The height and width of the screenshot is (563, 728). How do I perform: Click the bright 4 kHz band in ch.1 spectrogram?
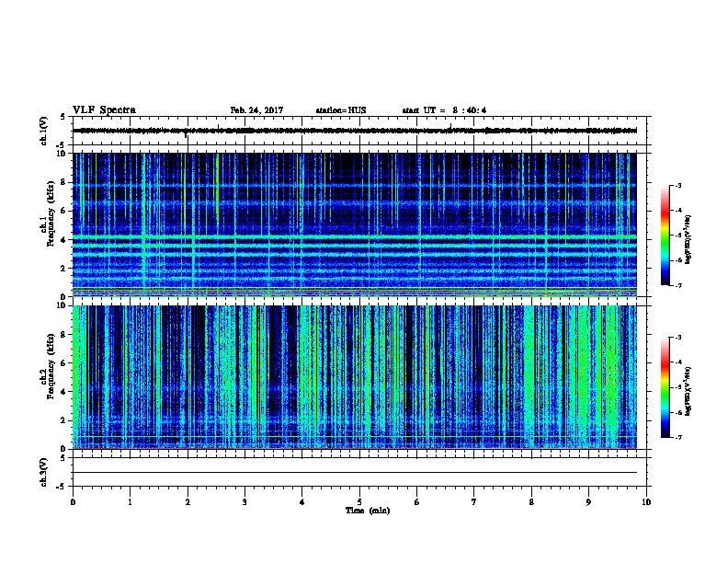click(355, 237)
